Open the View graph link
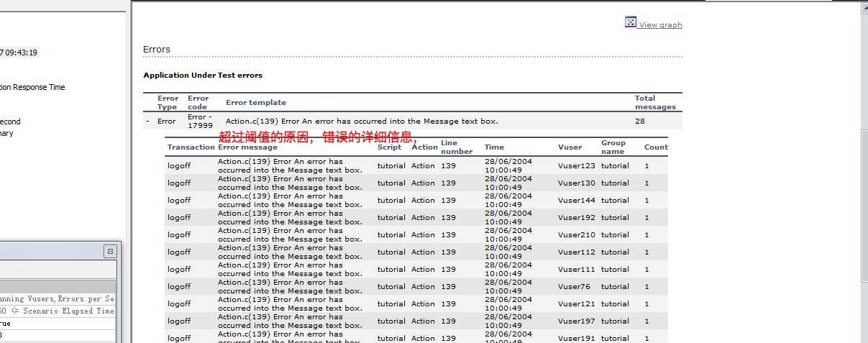The width and height of the screenshot is (868, 343). pyautogui.click(x=660, y=24)
